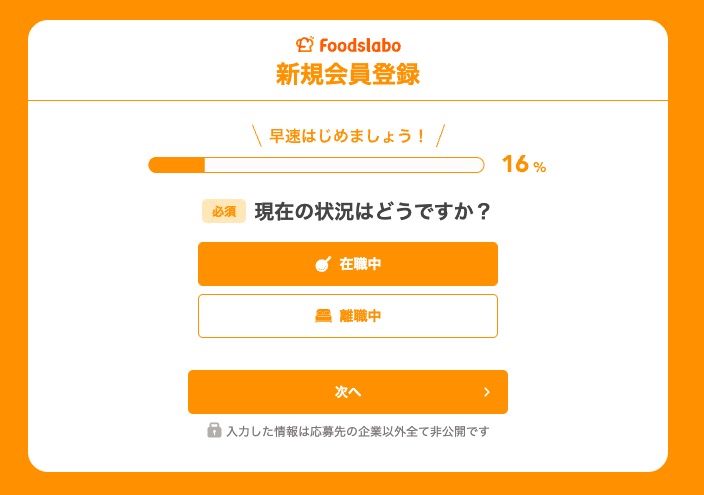Click the 在職中 label text

click(x=360, y=264)
